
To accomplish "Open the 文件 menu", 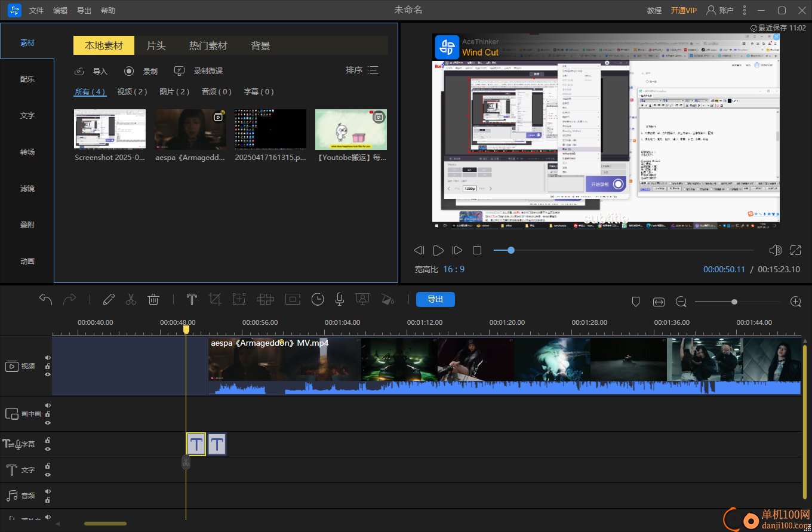I will tap(36, 10).
